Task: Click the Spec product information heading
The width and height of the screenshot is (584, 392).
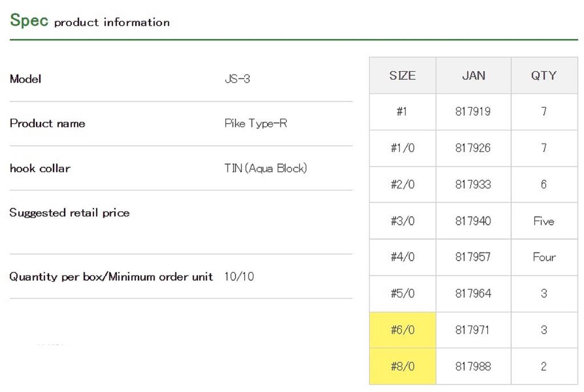Action: tap(90, 21)
